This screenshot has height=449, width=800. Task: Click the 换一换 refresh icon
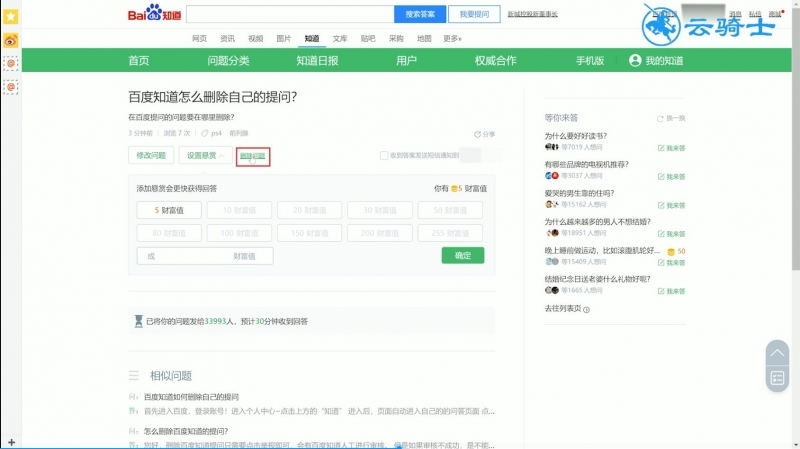coord(660,118)
